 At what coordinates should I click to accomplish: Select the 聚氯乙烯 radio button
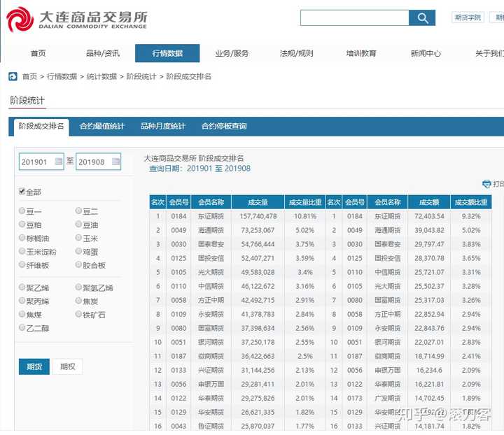click(78, 287)
